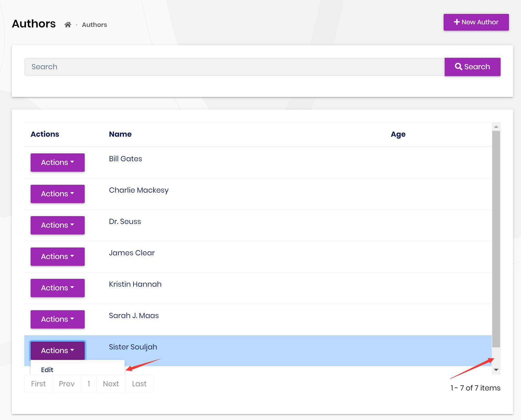The height and width of the screenshot is (420, 521).
Task: Go to the Prev page
Action: coord(67,384)
